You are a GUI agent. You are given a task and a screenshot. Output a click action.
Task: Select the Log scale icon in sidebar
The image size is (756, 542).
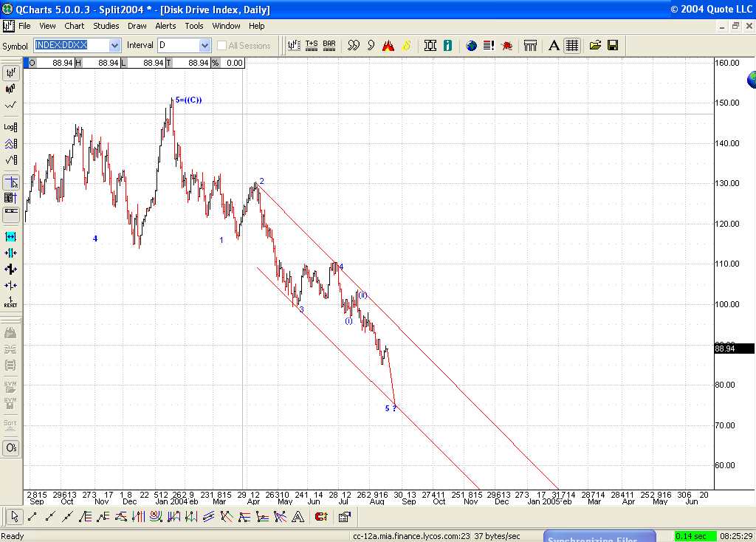[11, 127]
